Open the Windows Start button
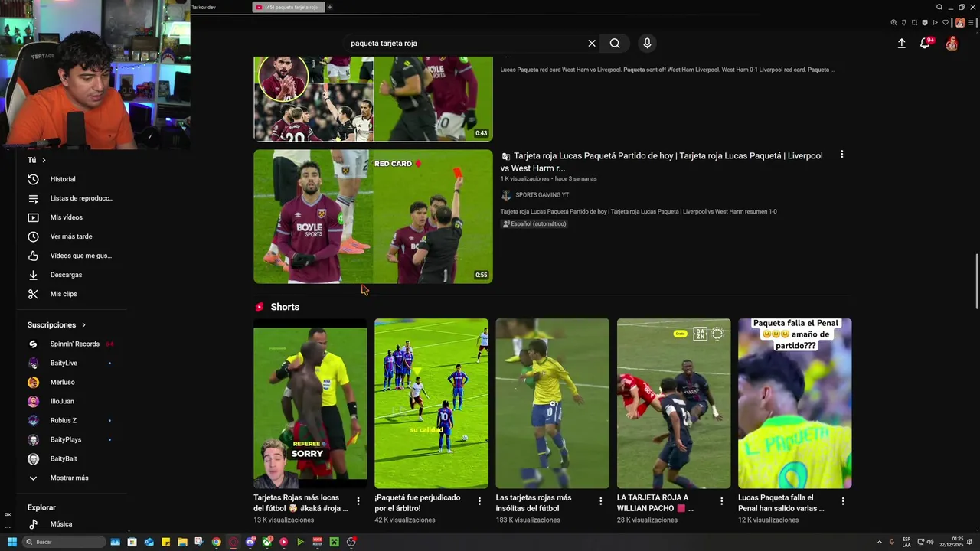This screenshot has width=980, height=551. click(x=12, y=542)
